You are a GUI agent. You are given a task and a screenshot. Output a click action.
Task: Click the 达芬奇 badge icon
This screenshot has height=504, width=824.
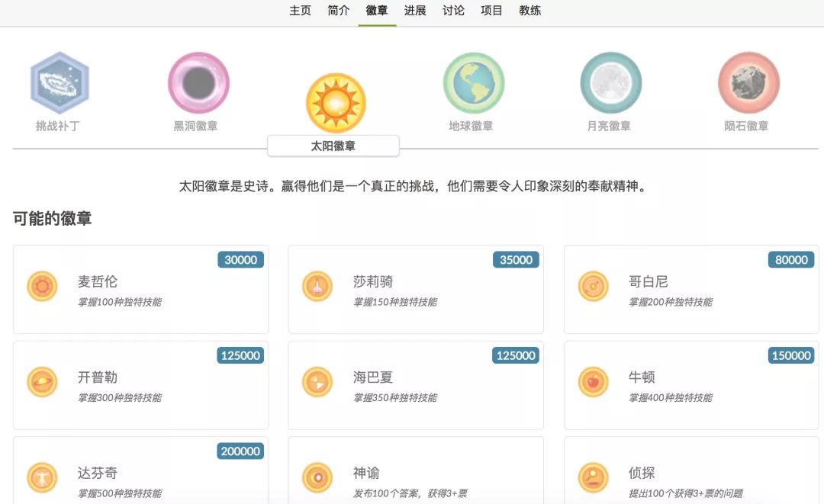(x=43, y=478)
